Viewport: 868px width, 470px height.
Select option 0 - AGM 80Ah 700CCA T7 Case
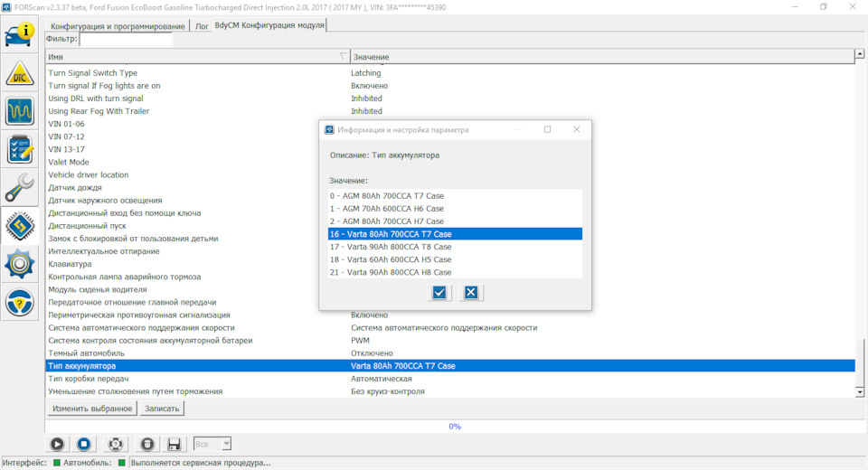click(455, 196)
